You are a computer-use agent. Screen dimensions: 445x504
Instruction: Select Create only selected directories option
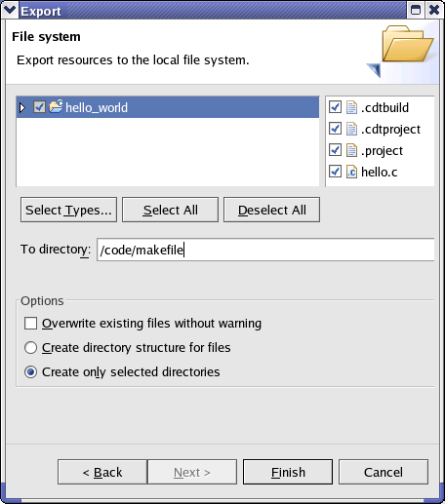30,371
